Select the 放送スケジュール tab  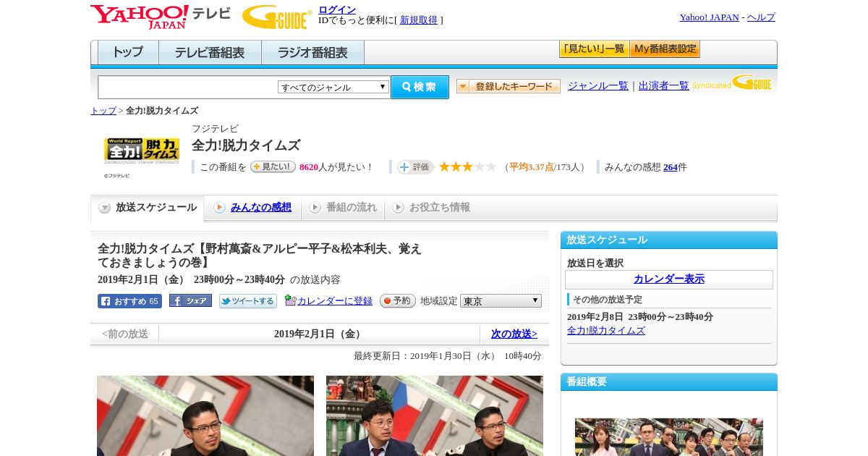[x=148, y=208]
